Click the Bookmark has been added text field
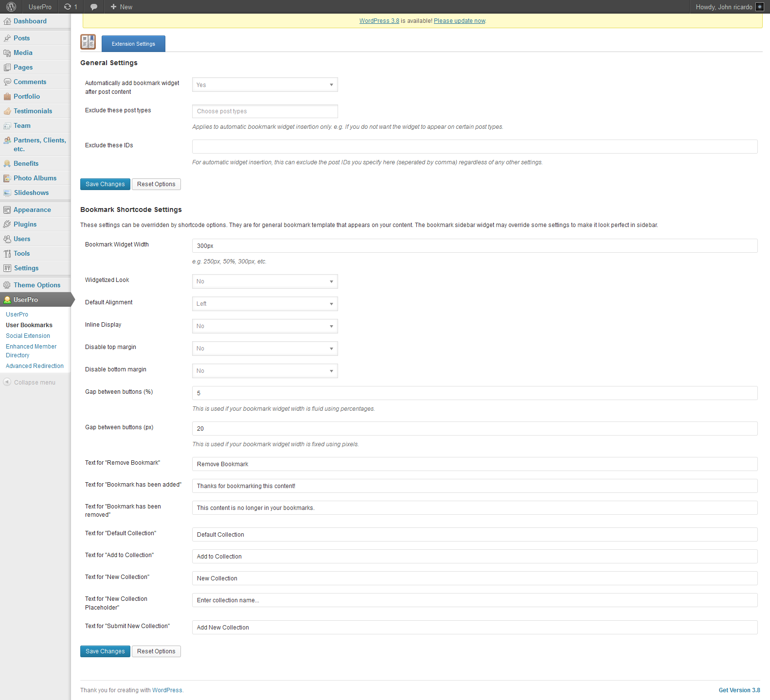 coord(475,486)
